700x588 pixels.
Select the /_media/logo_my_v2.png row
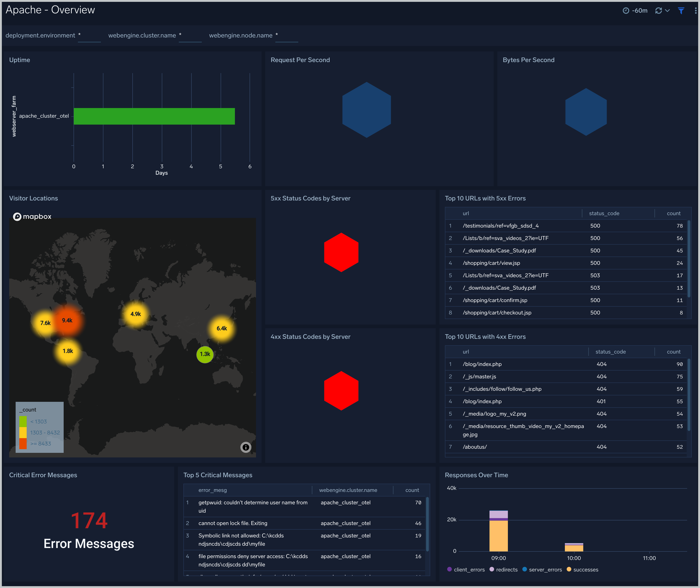566,414
